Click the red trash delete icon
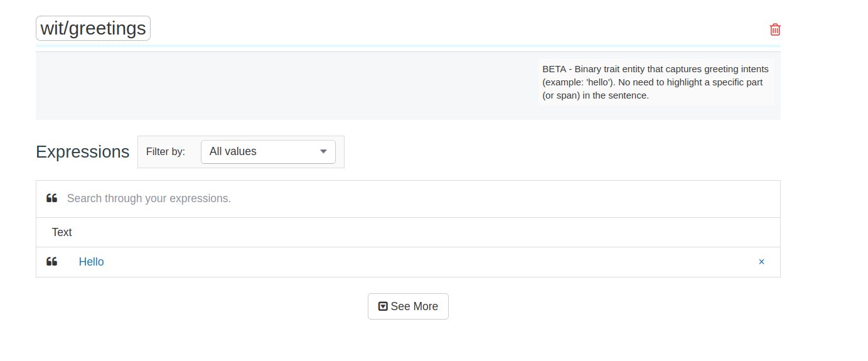Image resolution: width=868 pixels, height=361 pixels. click(x=775, y=30)
